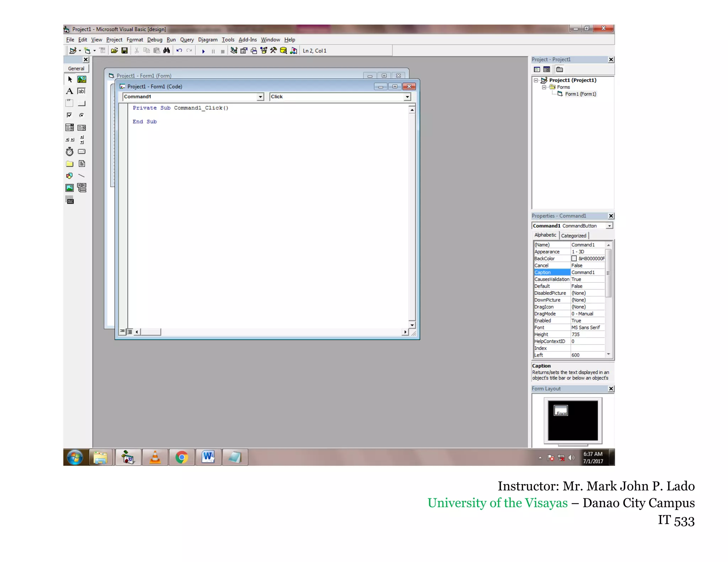
Task: Open the Object Browser toolbar icon
Action: pos(264,51)
